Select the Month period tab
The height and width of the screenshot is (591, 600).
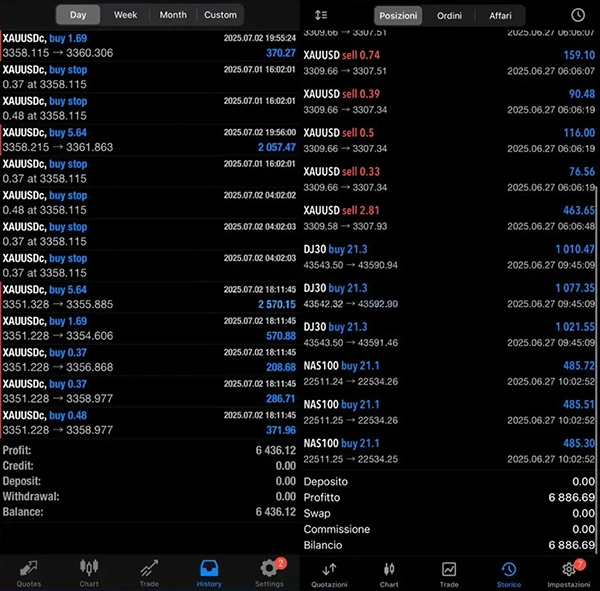pyautogui.click(x=173, y=15)
